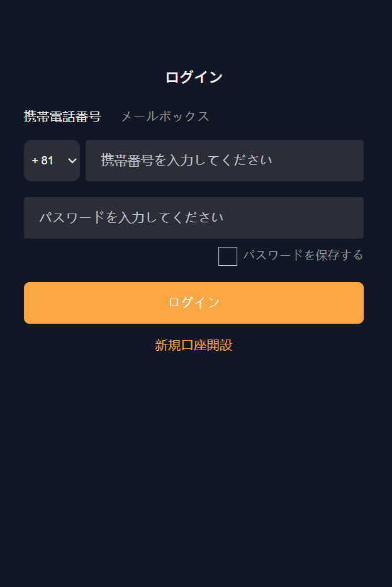The height and width of the screenshot is (587, 392).
Task: Switch to the メールボックス tab
Action: (x=165, y=117)
